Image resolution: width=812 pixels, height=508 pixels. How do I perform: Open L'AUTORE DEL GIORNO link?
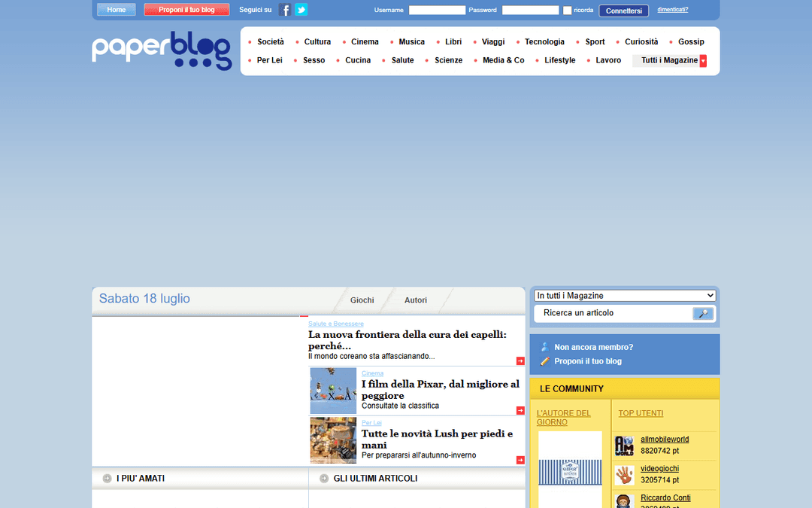click(x=563, y=418)
